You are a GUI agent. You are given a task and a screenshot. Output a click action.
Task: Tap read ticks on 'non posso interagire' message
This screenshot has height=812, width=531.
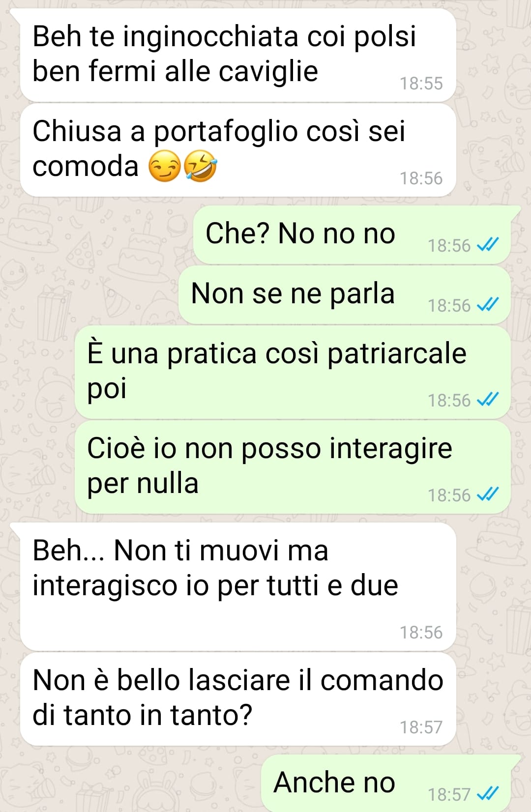tap(488, 494)
